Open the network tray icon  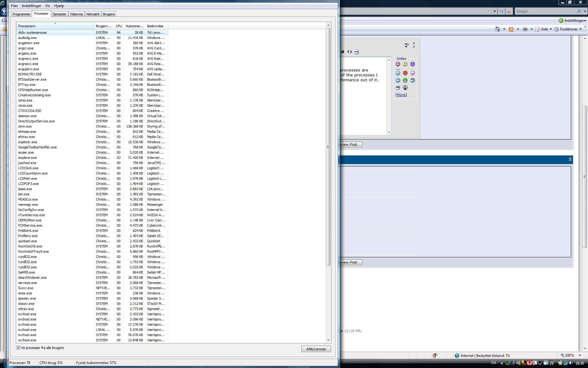(x=565, y=363)
